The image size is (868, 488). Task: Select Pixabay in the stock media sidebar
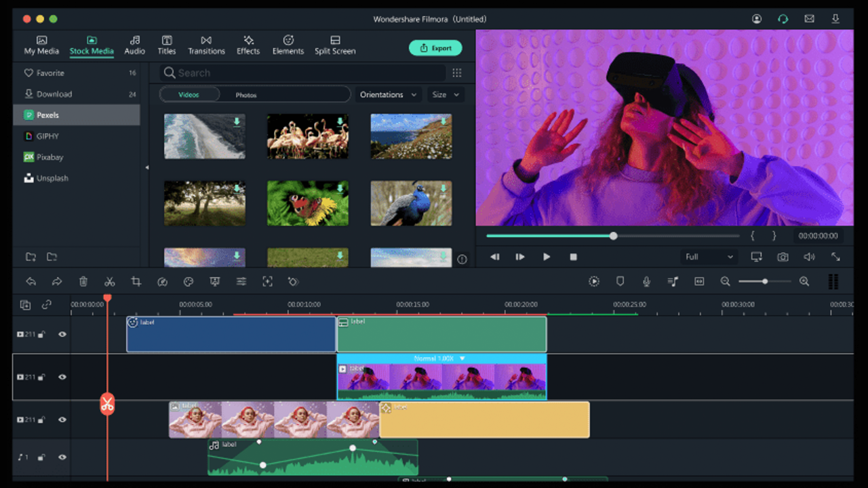50,157
